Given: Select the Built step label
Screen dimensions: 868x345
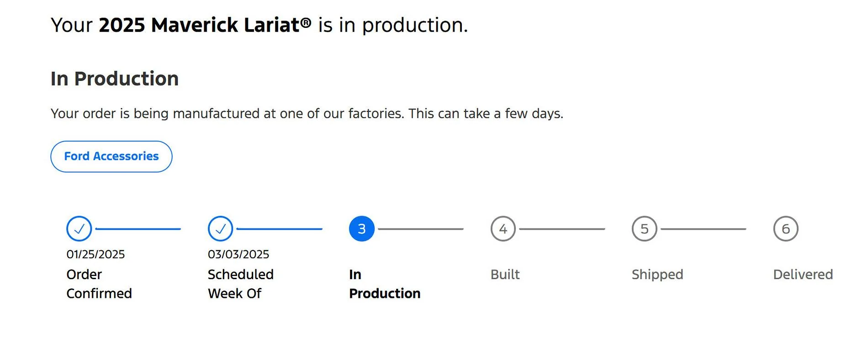Looking at the screenshot, I should (505, 274).
